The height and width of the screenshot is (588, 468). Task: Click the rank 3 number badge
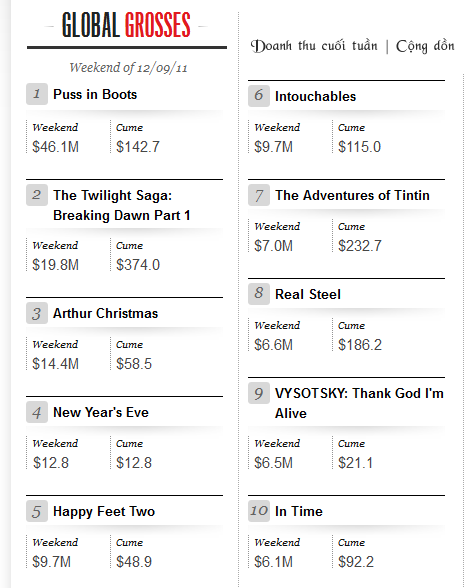(x=37, y=313)
